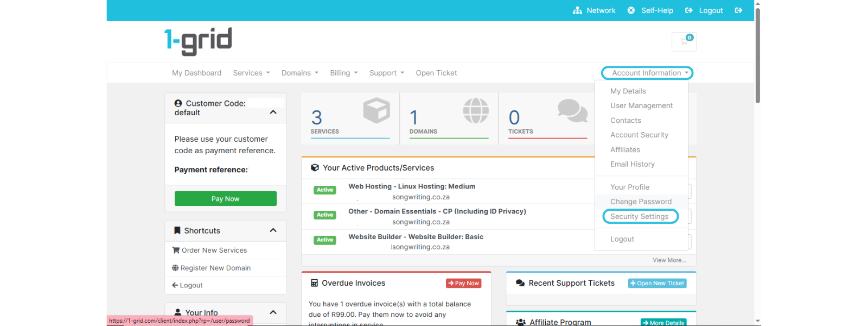Click the Open New Ticket button

[x=657, y=283]
